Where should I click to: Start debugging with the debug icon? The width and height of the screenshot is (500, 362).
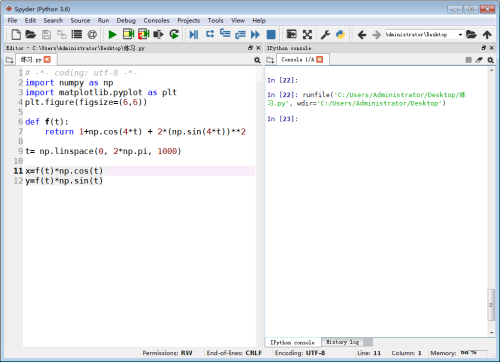[x=194, y=34]
